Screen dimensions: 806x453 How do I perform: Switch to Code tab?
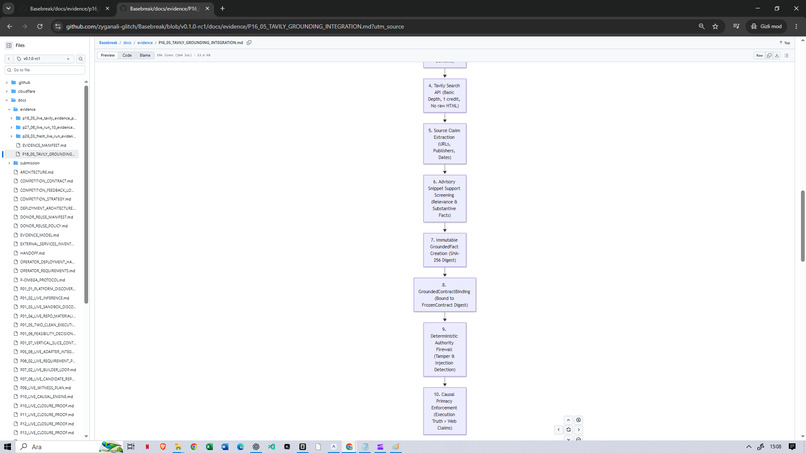tap(127, 55)
